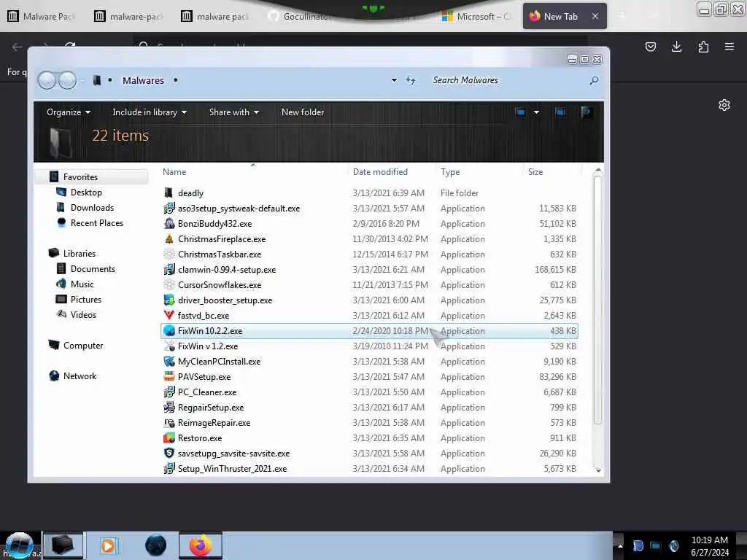Close the New Tab tab
This screenshot has height=560, width=747.
pyautogui.click(x=595, y=16)
